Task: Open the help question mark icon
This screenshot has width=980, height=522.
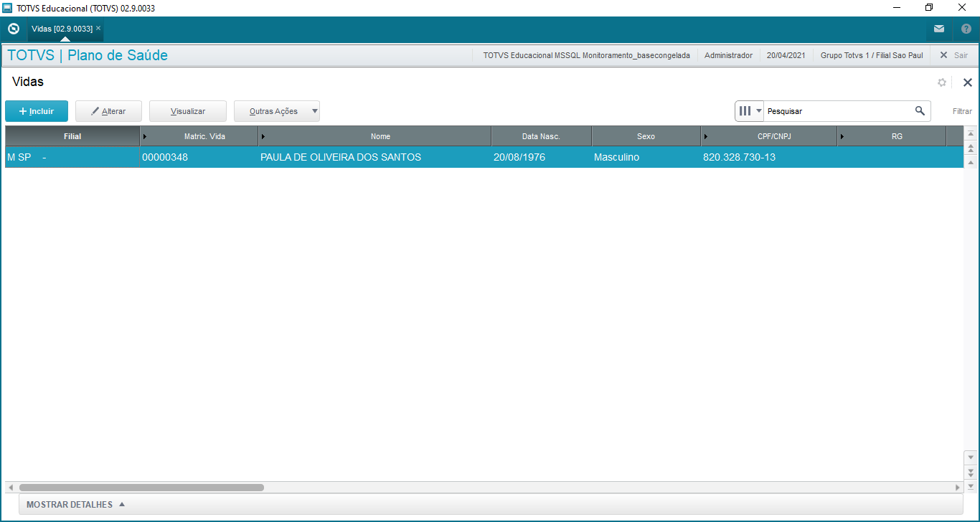Action: click(x=966, y=29)
